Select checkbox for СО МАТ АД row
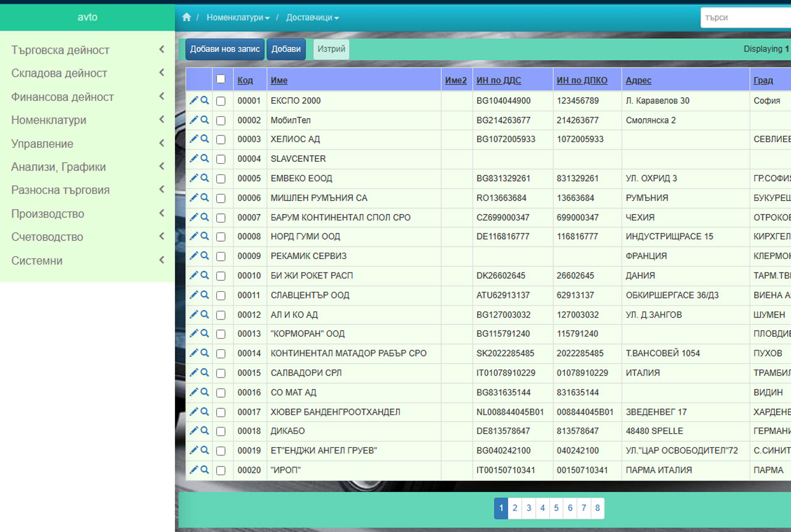 click(221, 393)
